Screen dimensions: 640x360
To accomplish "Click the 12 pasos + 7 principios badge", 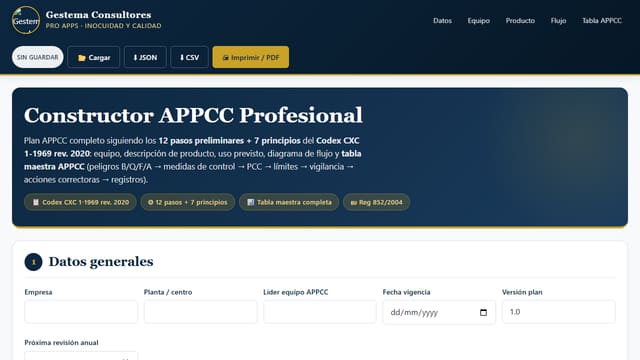I will click(x=188, y=202).
